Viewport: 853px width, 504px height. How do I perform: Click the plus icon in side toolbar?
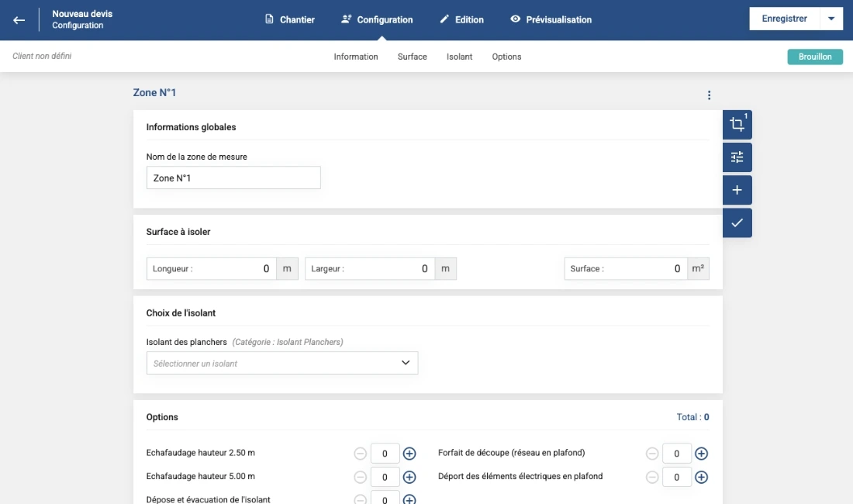(x=737, y=190)
